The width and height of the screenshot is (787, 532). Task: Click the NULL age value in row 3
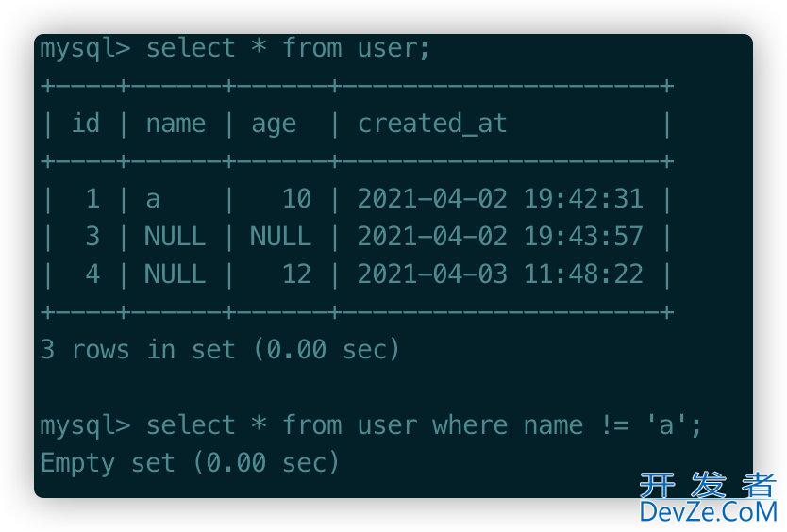click(x=280, y=237)
